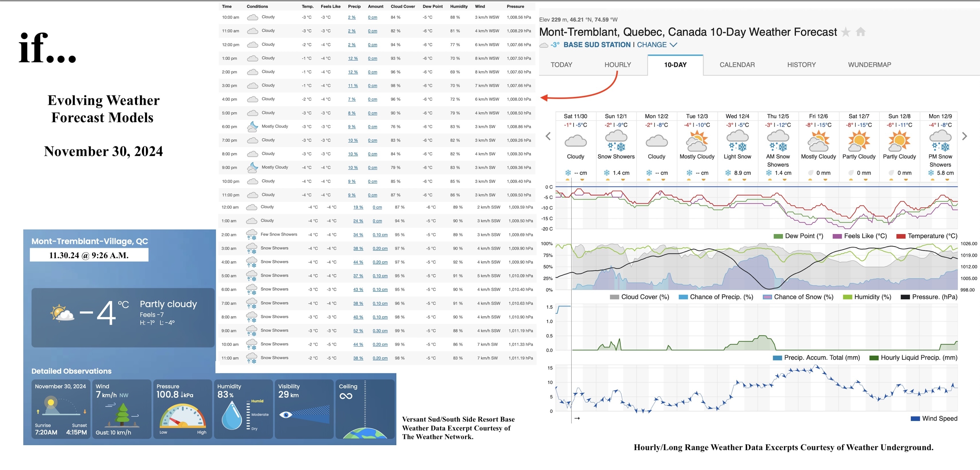Image resolution: width=980 pixels, height=470 pixels.
Task: Click the wind tree graphic
Action: (x=122, y=415)
